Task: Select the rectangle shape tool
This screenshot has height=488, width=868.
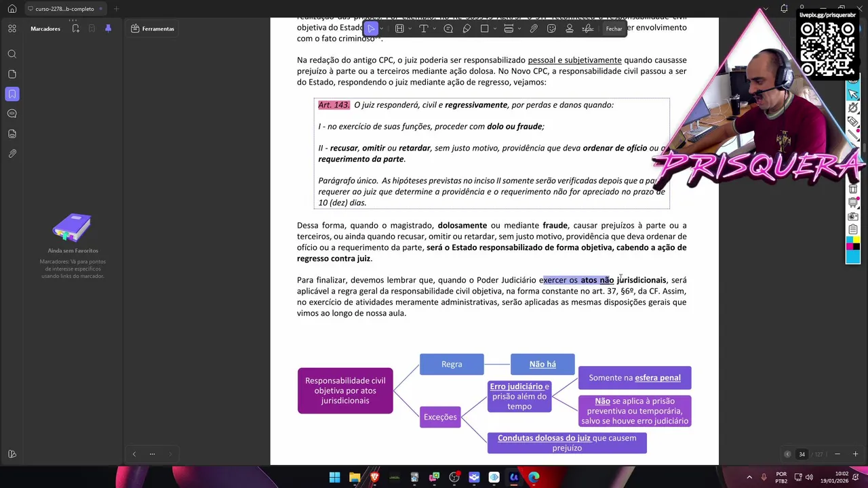Action: (484, 28)
